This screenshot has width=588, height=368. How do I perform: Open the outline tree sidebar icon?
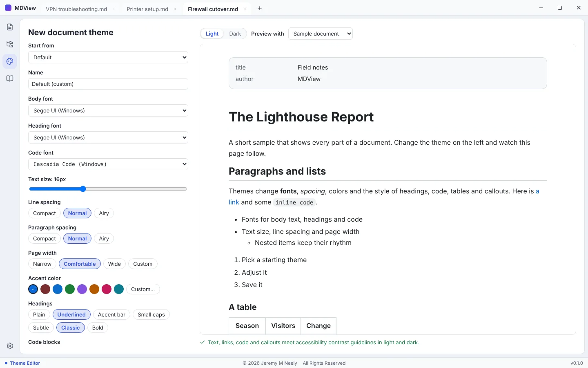10,44
